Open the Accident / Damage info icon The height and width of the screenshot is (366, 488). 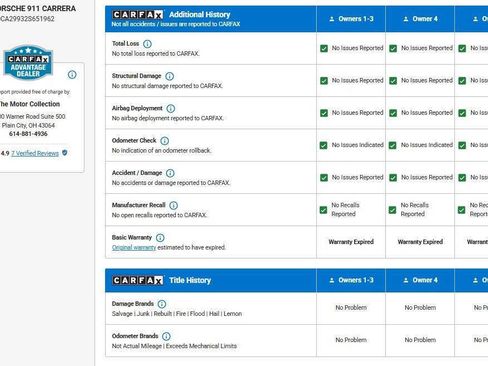pos(170,173)
